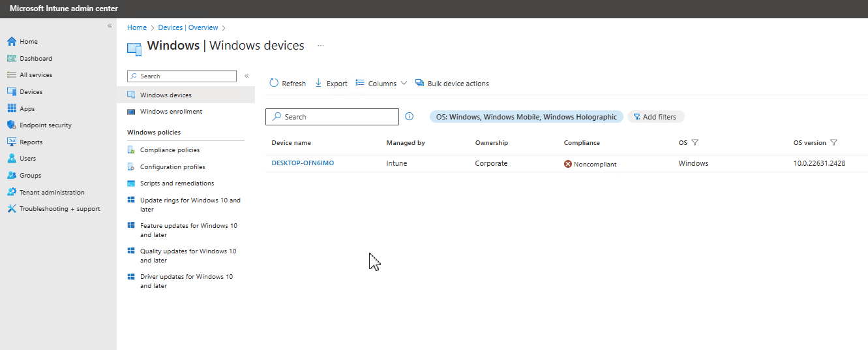Viewport: 868px width, 350px height.
Task: Open the more options ellipsis beside title
Action: pyautogui.click(x=320, y=46)
